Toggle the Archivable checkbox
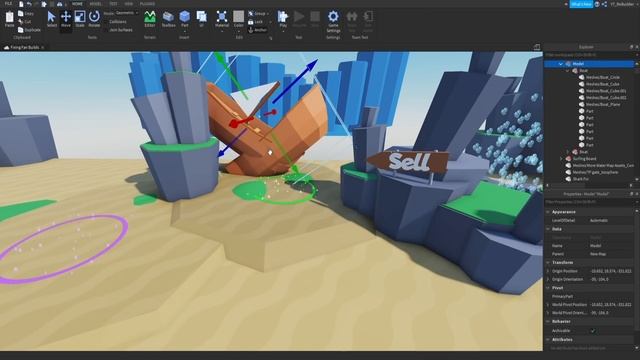This screenshot has width=640, height=360. click(593, 331)
